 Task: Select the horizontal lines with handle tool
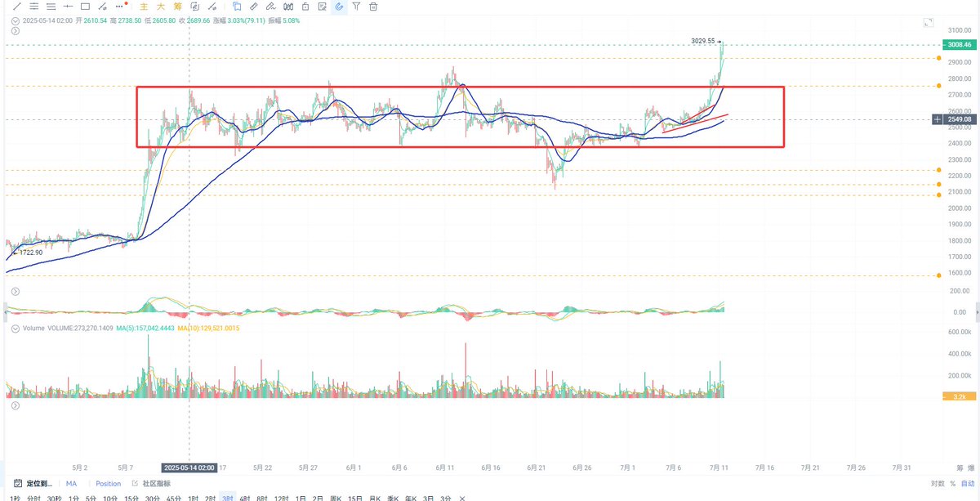(x=51, y=7)
